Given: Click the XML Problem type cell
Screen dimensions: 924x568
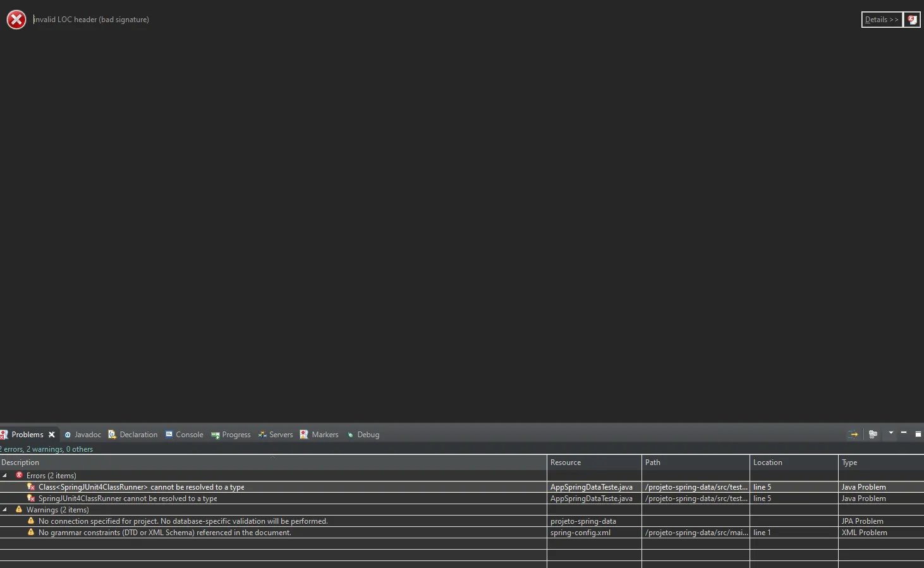Looking at the screenshot, I should point(881,533).
